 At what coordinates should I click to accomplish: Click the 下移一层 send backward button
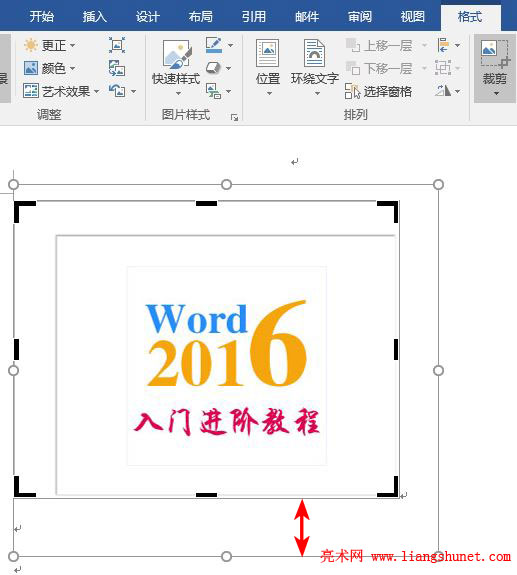380,68
